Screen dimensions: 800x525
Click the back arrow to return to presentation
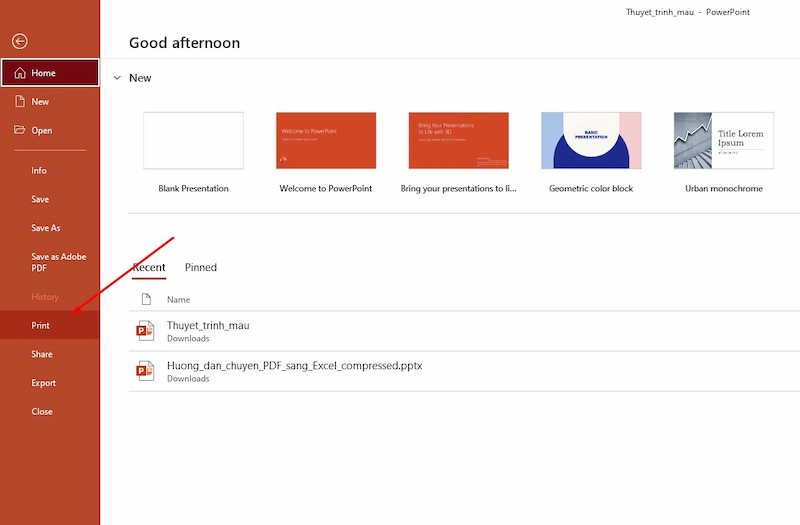coord(20,41)
